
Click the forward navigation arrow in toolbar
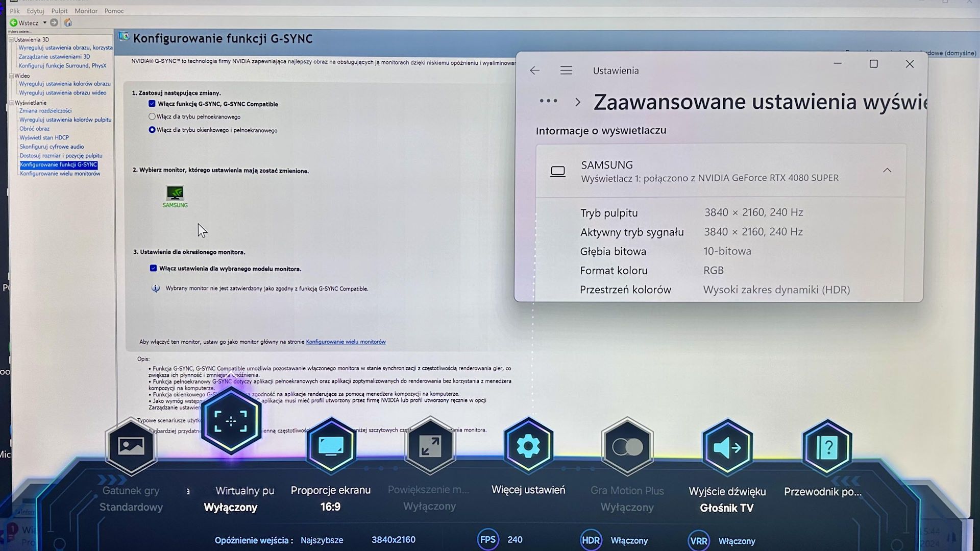tap(54, 22)
